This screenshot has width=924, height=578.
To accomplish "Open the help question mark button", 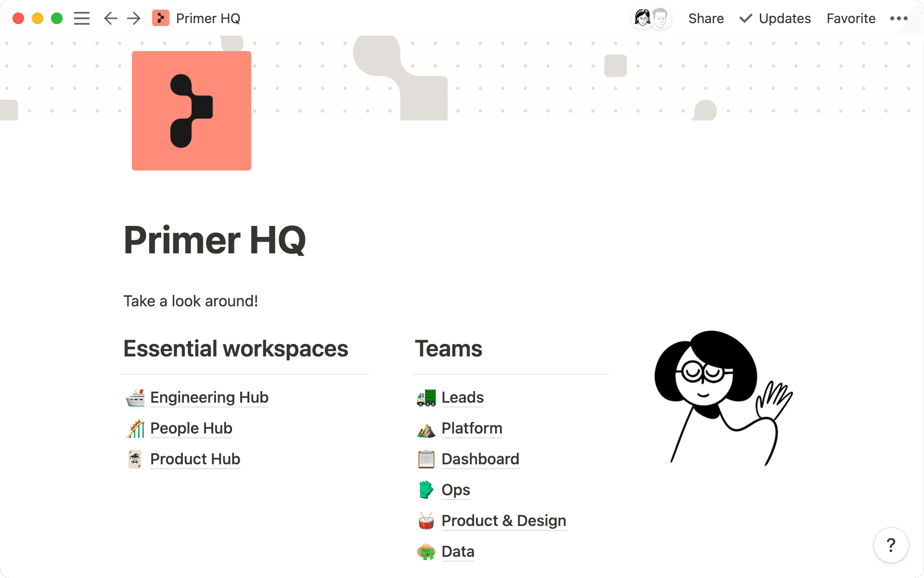I will click(x=891, y=545).
